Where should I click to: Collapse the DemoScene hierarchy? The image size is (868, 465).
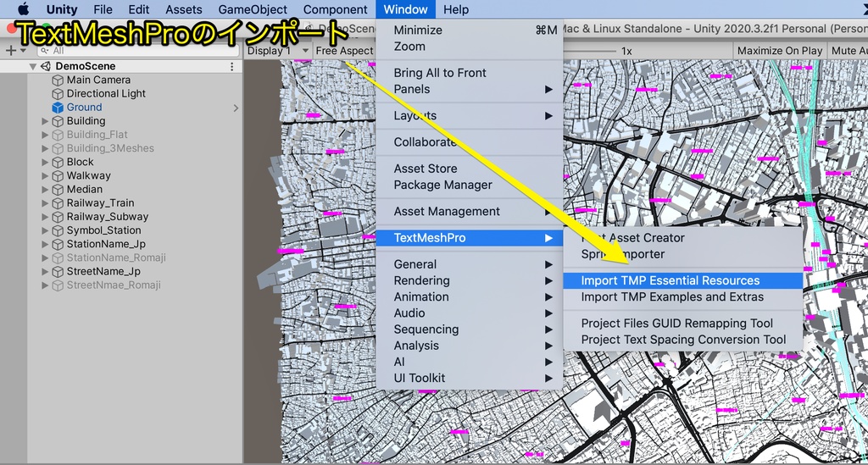coord(33,66)
